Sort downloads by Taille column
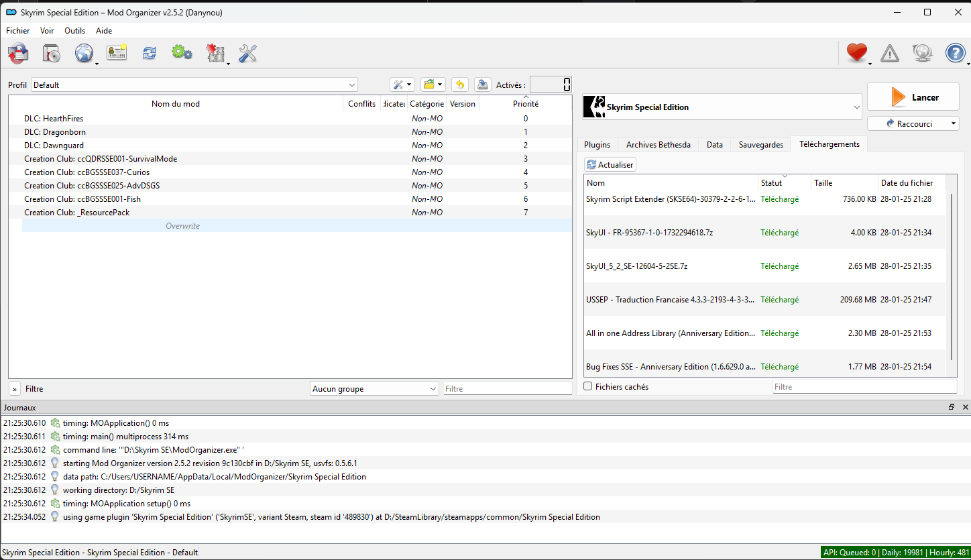The width and height of the screenshot is (971, 560). [844, 182]
